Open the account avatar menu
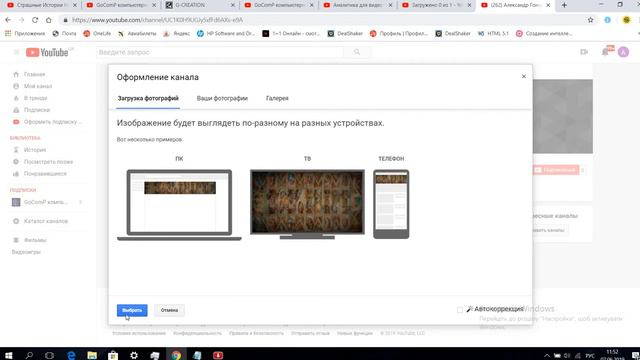640x360 pixels. tap(623, 52)
